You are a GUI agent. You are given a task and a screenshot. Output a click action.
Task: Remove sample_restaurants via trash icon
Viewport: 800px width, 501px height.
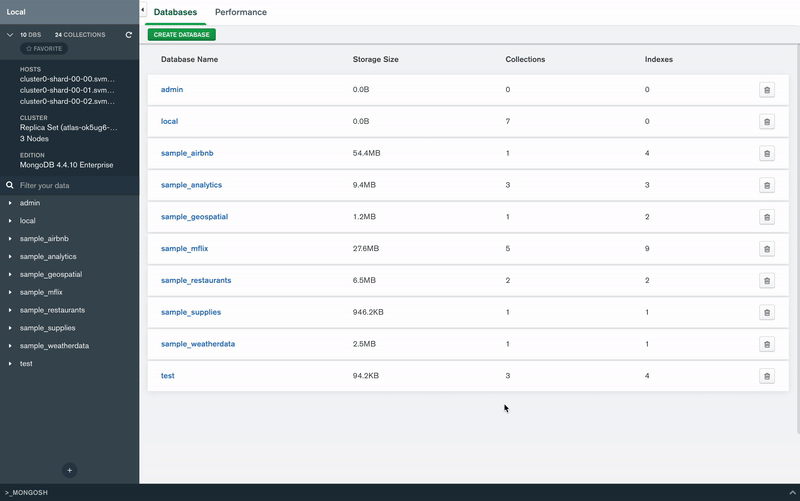(767, 281)
